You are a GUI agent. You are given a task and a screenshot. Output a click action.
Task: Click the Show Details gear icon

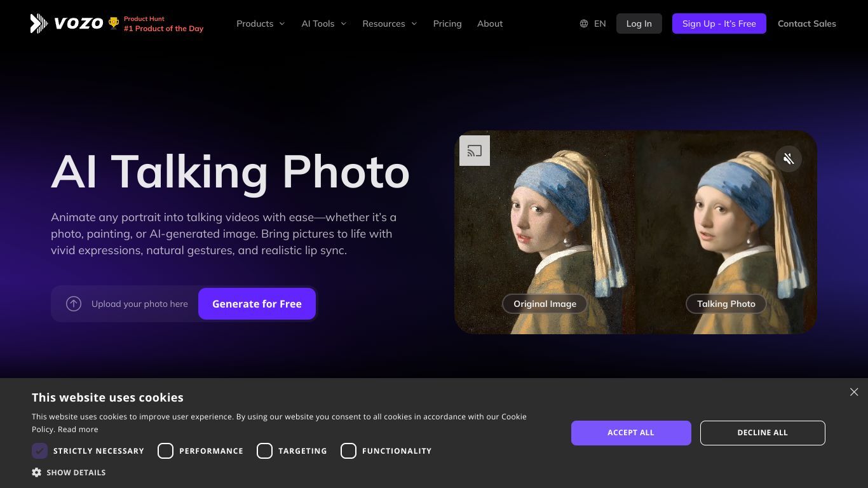[37, 472]
